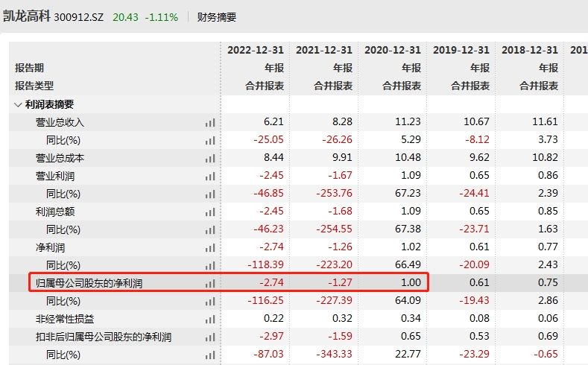This screenshot has width=588, height=365.
Task: Click the 报告类型 row label
Action: [x=34, y=86]
